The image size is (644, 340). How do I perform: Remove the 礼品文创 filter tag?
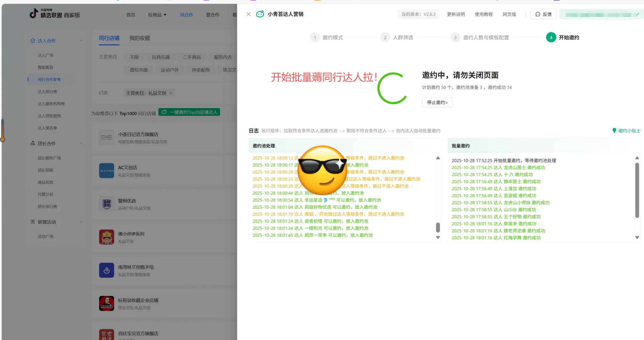coord(170,93)
